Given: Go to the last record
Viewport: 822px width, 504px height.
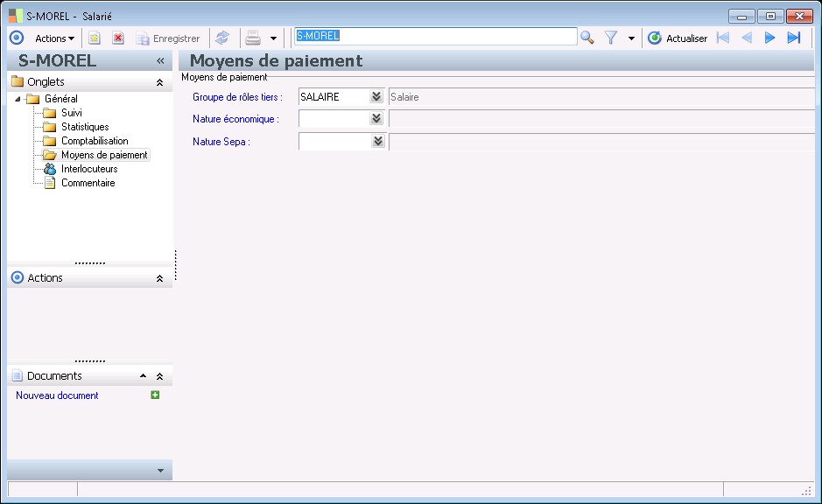Looking at the screenshot, I should point(794,38).
